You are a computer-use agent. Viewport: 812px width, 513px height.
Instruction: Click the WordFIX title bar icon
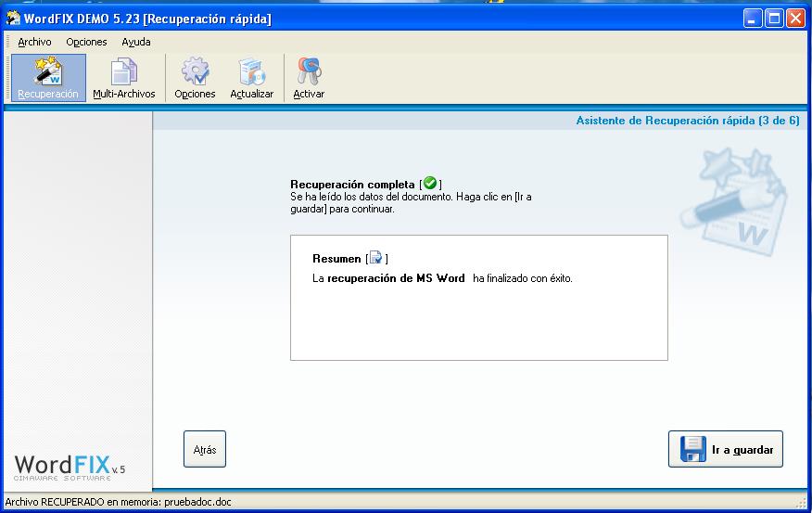pos(12,19)
